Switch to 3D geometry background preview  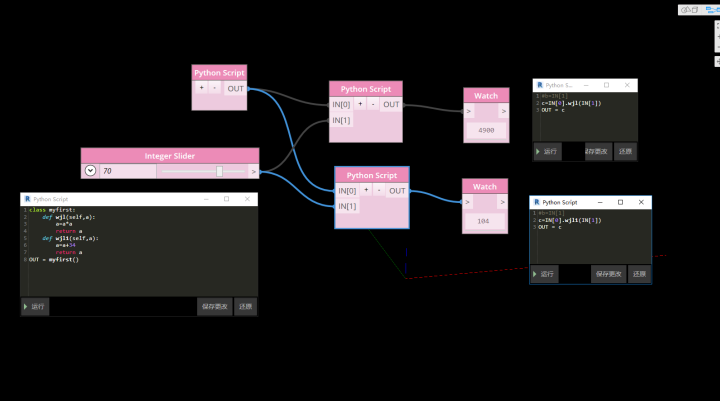click(x=690, y=10)
